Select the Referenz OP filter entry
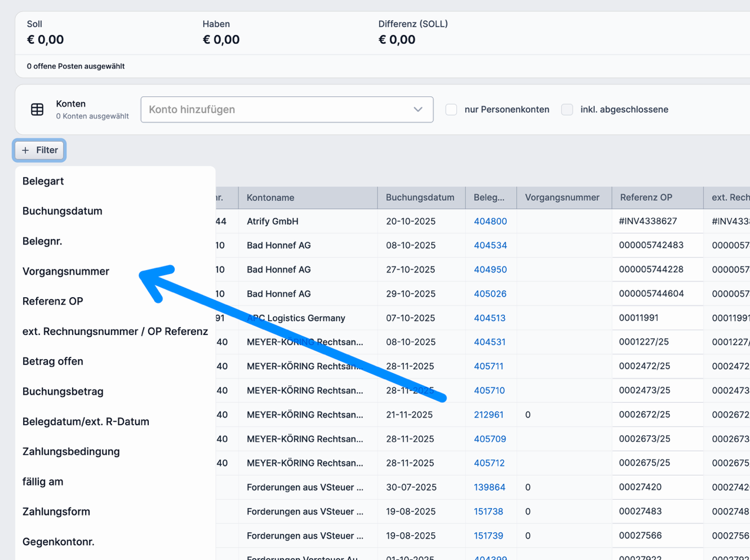Screen dimensions: 750x560 [53, 301]
